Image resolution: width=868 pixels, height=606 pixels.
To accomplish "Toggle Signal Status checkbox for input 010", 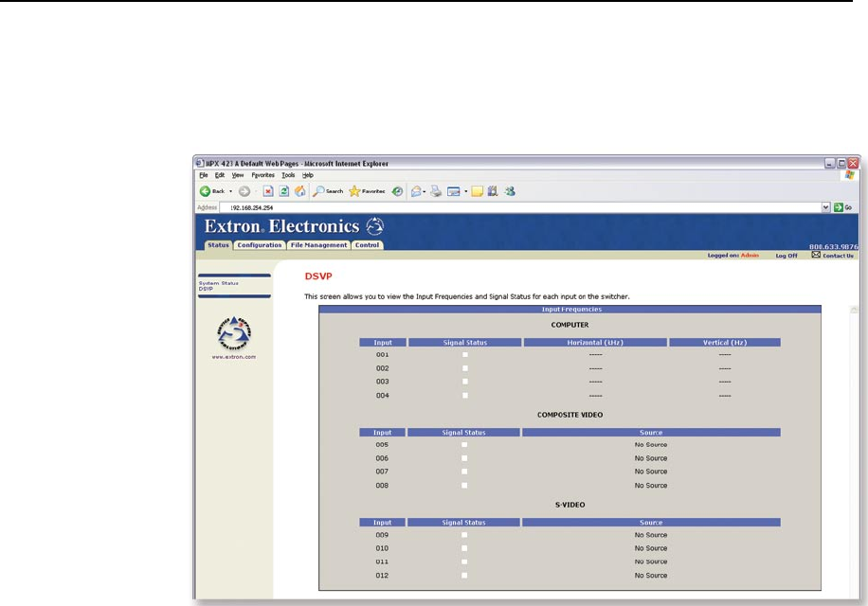I will [x=464, y=548].
